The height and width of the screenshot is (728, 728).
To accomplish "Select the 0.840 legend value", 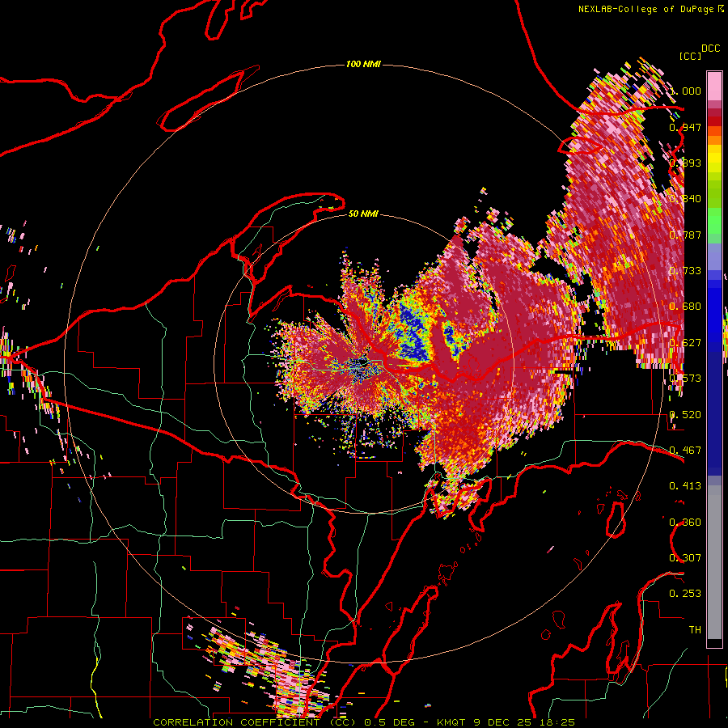I will point(685,199).
